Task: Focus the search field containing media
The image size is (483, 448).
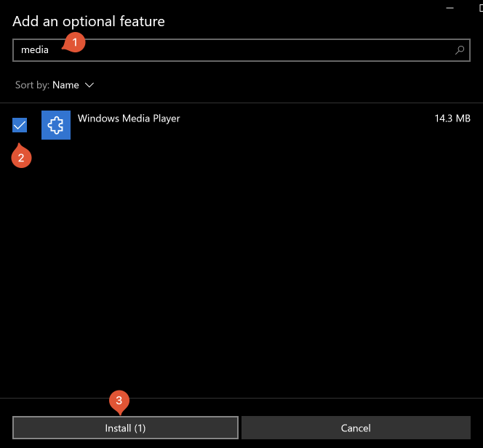Action: tap(242, 50)
